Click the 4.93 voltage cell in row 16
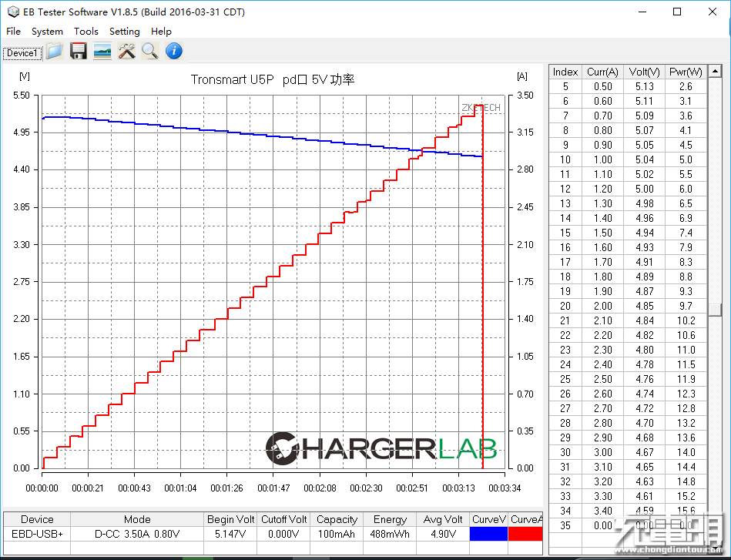731x560 pixels. 644,247
